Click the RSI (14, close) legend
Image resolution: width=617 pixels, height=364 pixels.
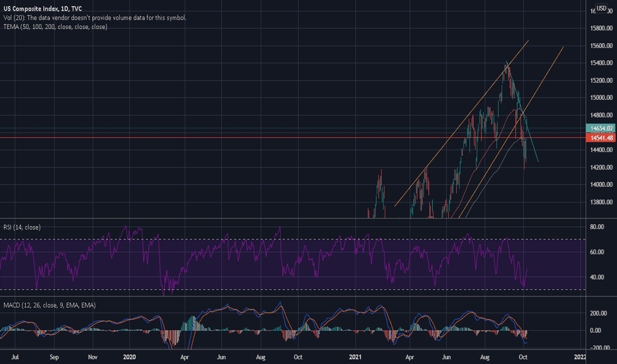(x=22, y=228)
